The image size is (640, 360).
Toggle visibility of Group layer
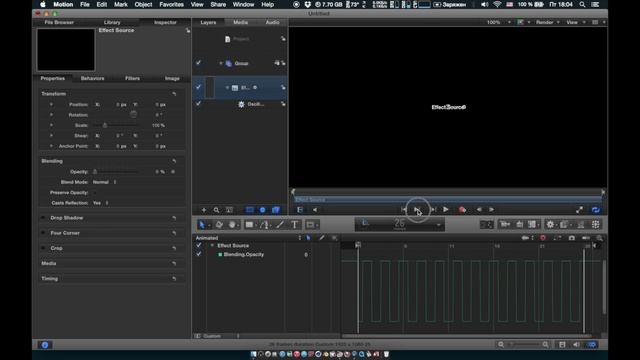(x=198, y=63)
